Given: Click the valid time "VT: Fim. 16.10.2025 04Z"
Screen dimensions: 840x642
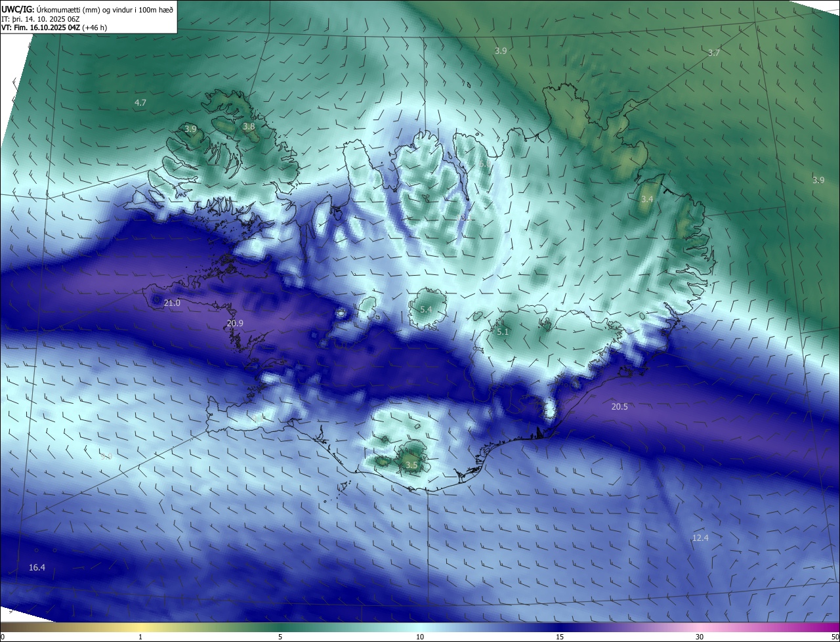Looking at the screenshot, I should pos(42,28).
